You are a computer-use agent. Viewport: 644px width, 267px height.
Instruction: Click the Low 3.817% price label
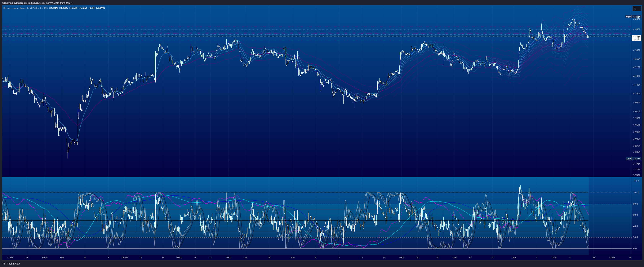[x=633, y=158]
